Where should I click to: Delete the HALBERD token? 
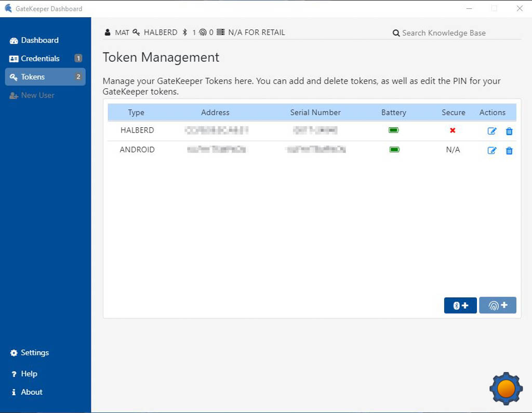[x=509, y=131]
